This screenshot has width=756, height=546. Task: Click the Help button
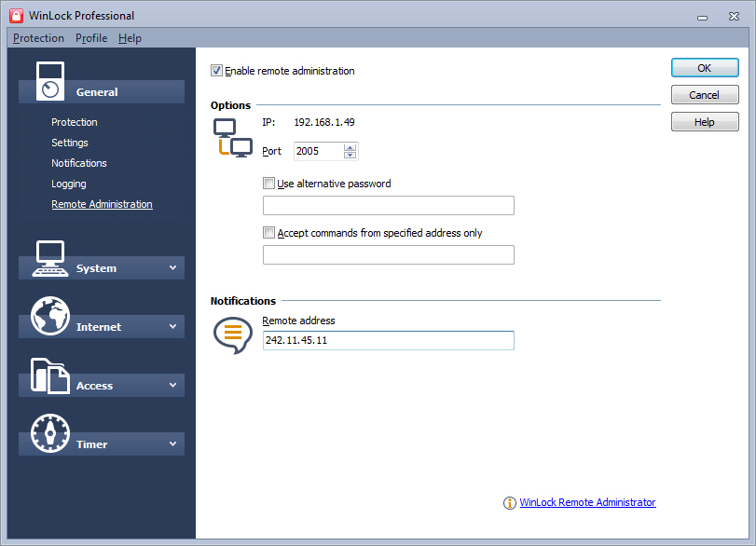pyautogui.click(x=705, y=122)
